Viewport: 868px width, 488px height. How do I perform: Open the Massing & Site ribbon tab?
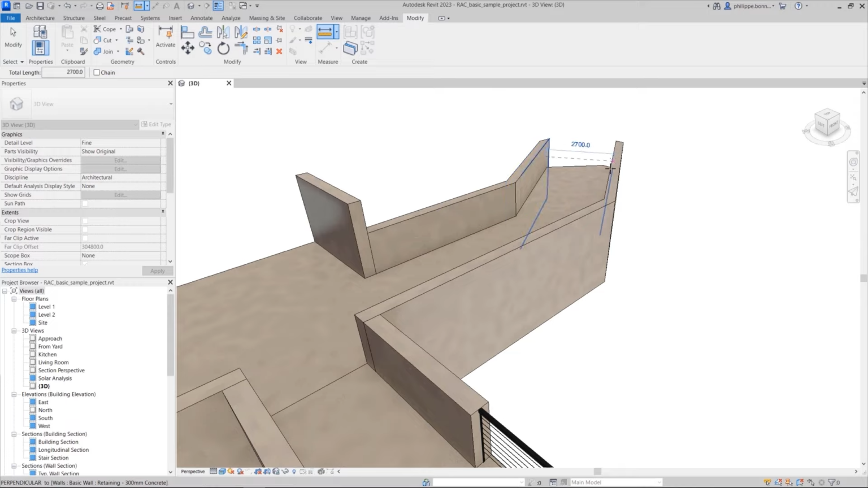click(x=267, y=18)
